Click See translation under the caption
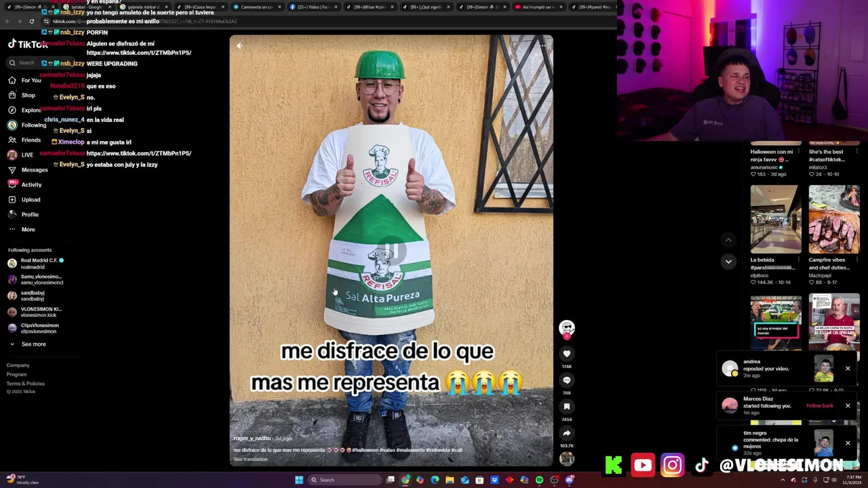The height and width of the screenshot is (488, 868). pos(250,460)
